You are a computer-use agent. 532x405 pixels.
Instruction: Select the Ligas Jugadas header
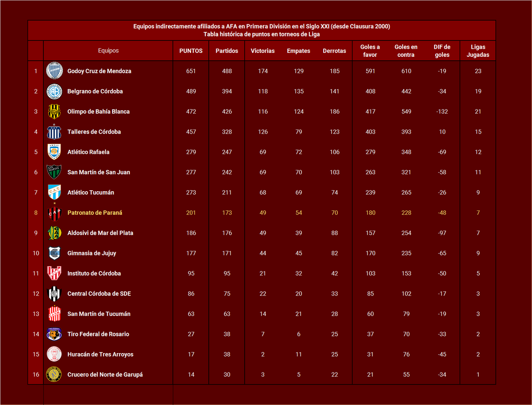point(478,51)
